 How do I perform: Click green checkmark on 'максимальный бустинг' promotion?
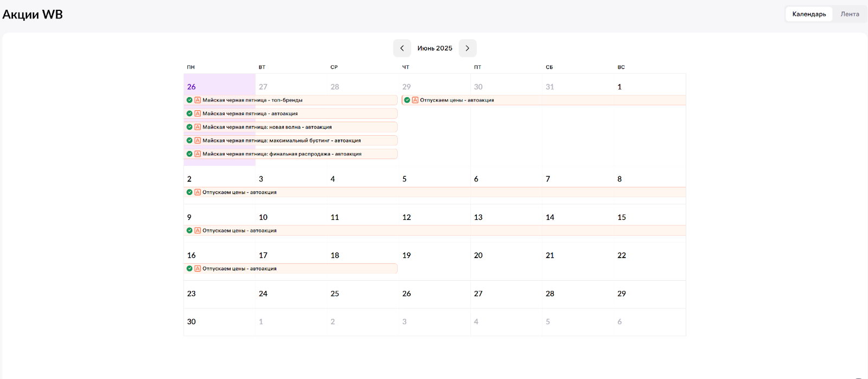[189, 141]
